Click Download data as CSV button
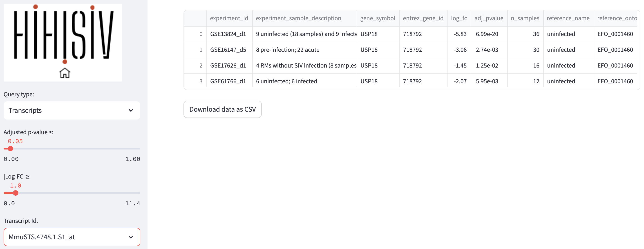The width and height of the screenshot is (644, 249). pyautogui.click(x=223, y=109)
